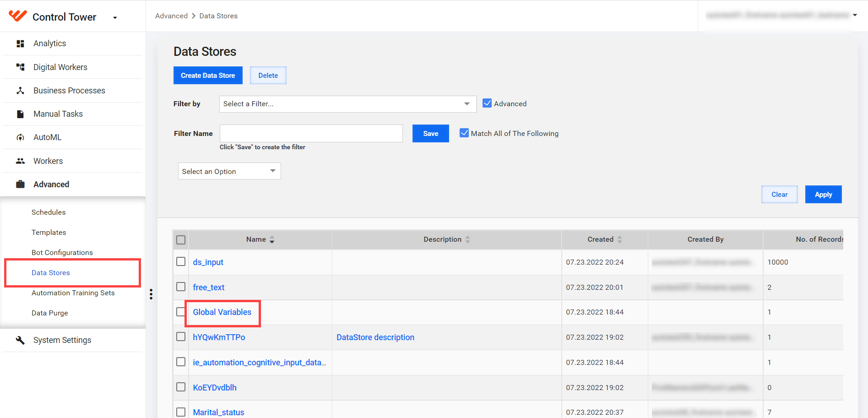Open the ds_input data store

coord(208,262)
